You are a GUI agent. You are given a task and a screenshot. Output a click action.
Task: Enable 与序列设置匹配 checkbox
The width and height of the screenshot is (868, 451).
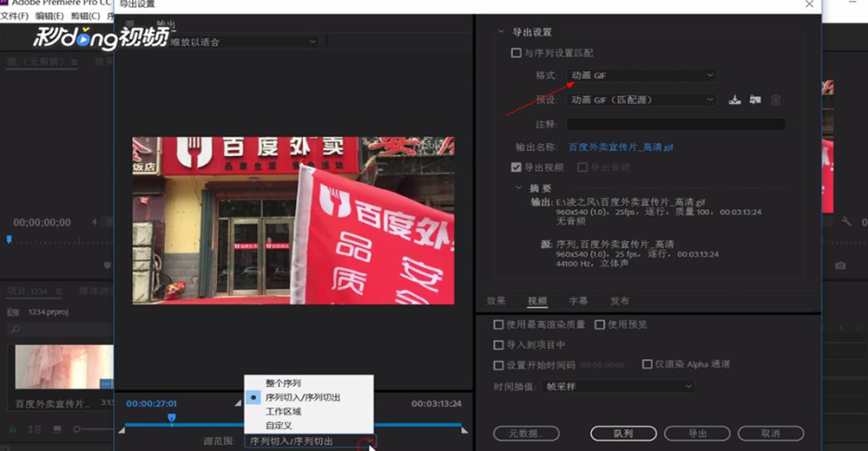coord(516,53)
